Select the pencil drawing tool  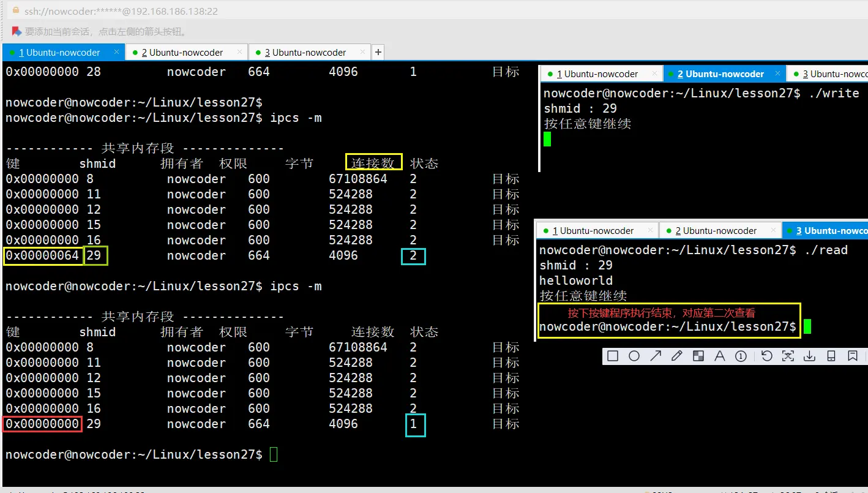(x=677, y=356)
